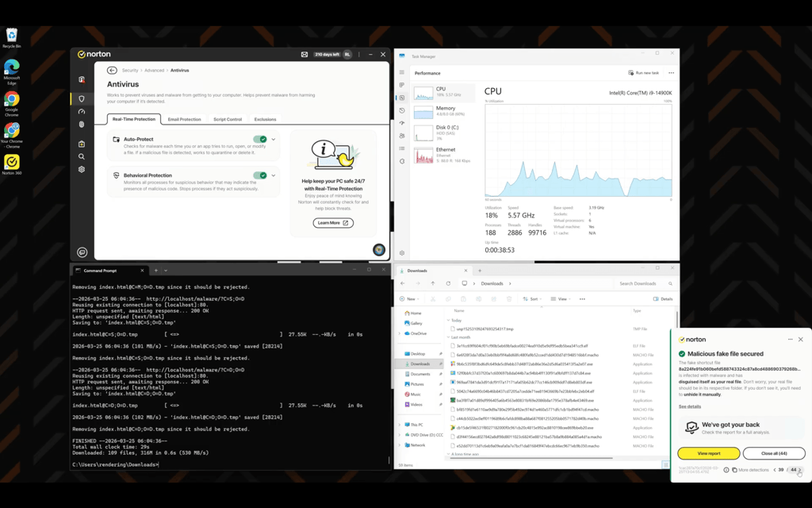Select the Downloads tab in Explorer

433,271
